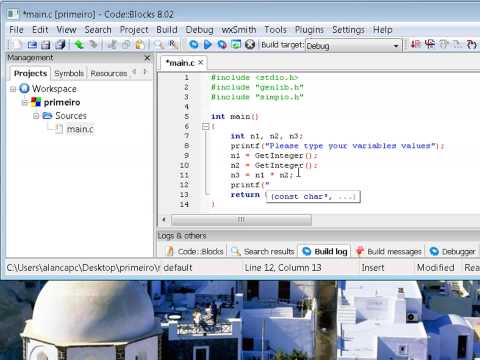Collapse the Workspace tree node
This screenshot has height=360, width=480.
13,89
